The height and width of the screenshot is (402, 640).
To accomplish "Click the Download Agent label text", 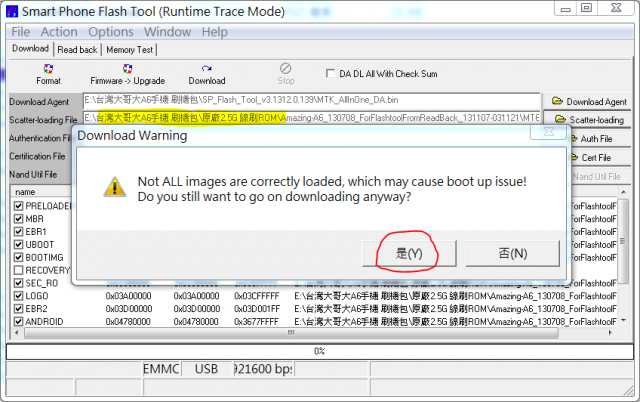I will point(39,102).
